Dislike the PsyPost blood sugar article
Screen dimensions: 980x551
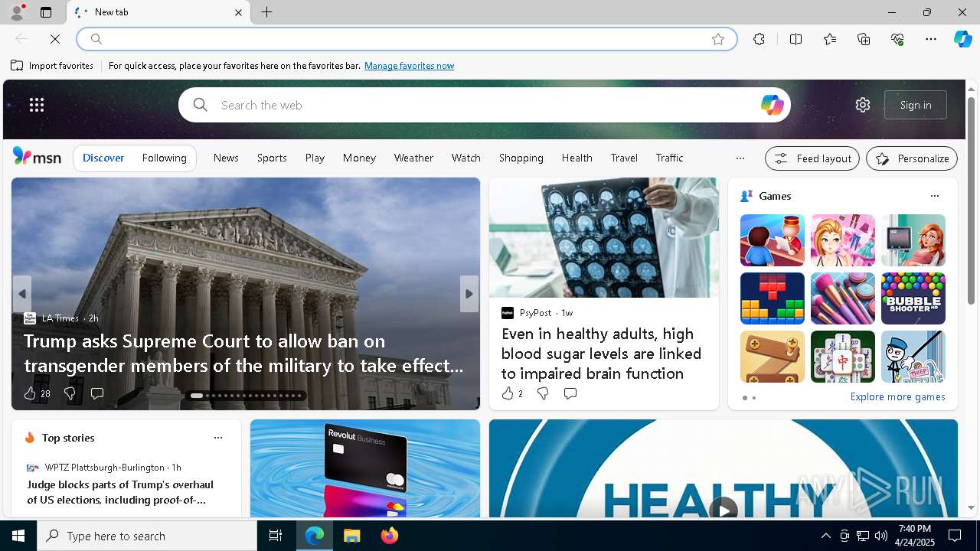(543, 393)
